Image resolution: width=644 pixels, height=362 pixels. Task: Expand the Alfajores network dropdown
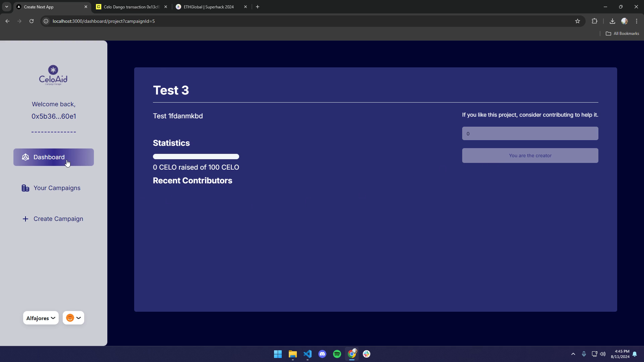[x=41, y=318]
